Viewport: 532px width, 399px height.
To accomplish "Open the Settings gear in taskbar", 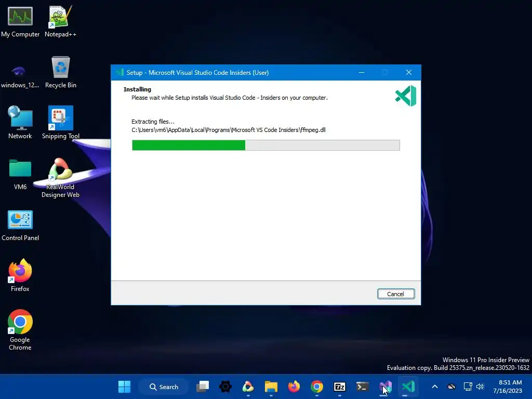I will pyautogui.click(x=225, y=387).
